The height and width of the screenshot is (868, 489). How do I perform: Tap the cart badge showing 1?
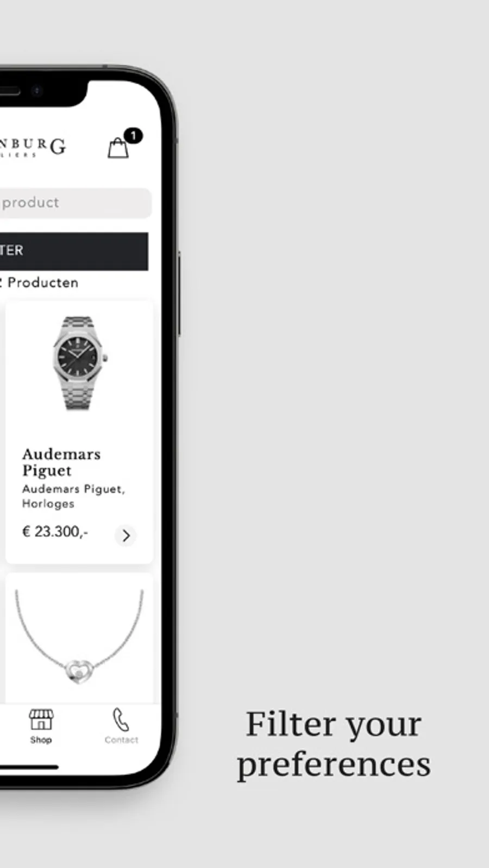coord(133,136)
